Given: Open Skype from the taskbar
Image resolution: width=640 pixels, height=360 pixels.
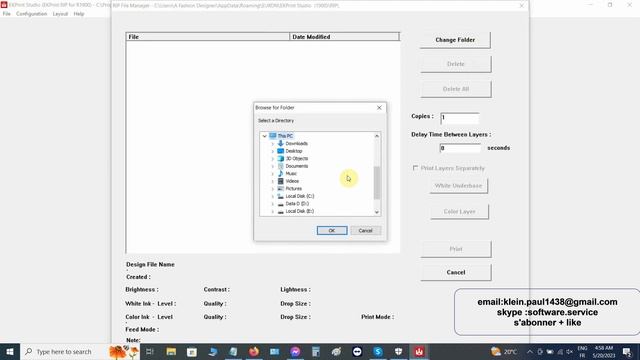Looking at the screenshot, I should tap(378, 351).
